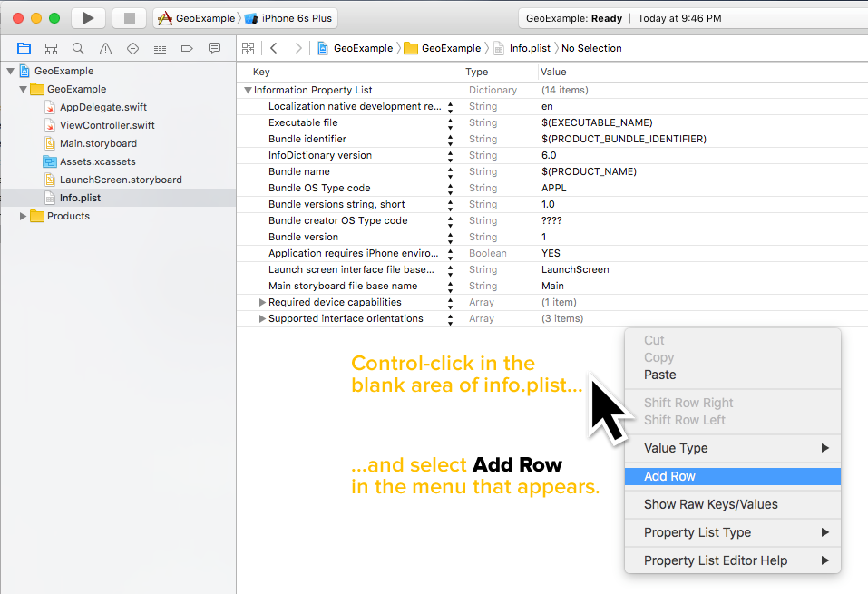The height and width of the screenshot is (594, 868).
Task: Click the Bundle identifier key stepper
Action: (451, 140)
